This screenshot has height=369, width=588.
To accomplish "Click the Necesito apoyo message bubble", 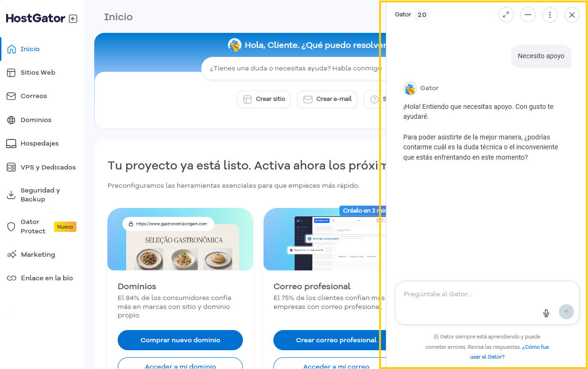I will pos(541,56).
